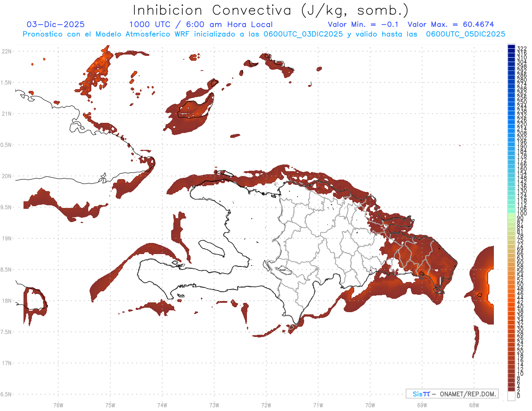The width and height of the screenshot is (532, 411).
Task: Click the "68W" longitude label
Action: click(x=474, y=404)
